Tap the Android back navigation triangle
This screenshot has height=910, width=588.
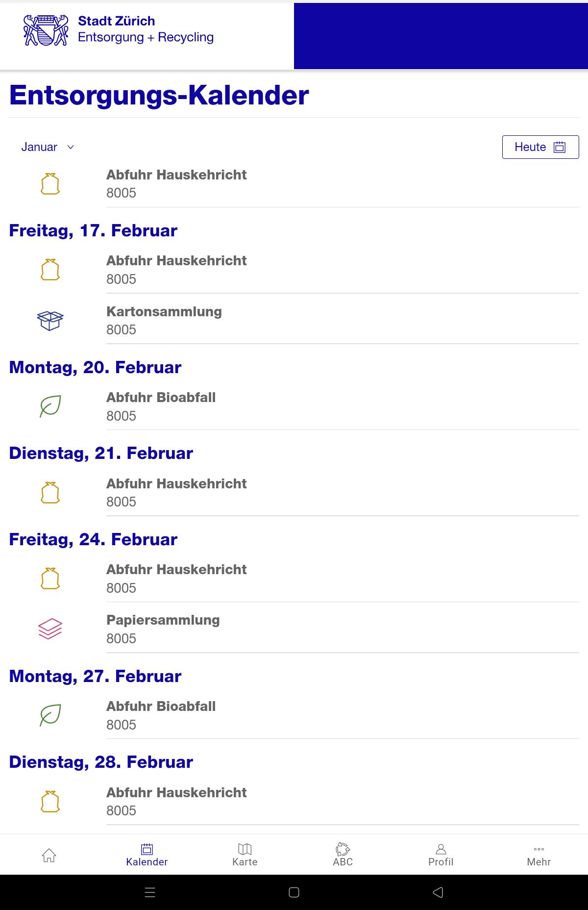(438, 892)
